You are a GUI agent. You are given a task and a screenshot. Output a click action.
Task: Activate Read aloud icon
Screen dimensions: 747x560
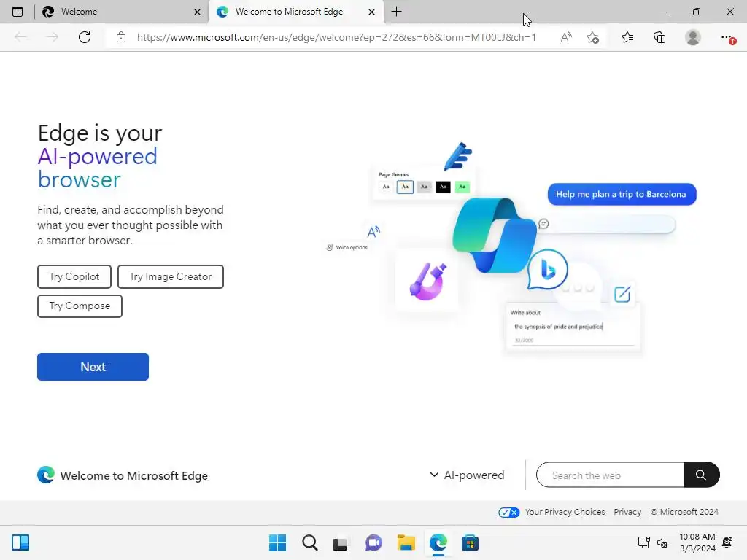[566, 37]
